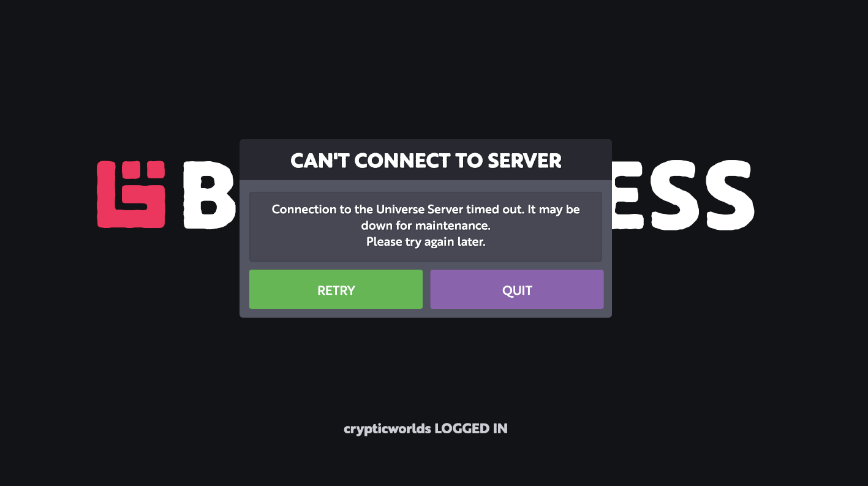Click the small top-right square of the pink logo
The height and width of the screenshot is (486, 868).
pyautogui.click(x=155, y=170)
